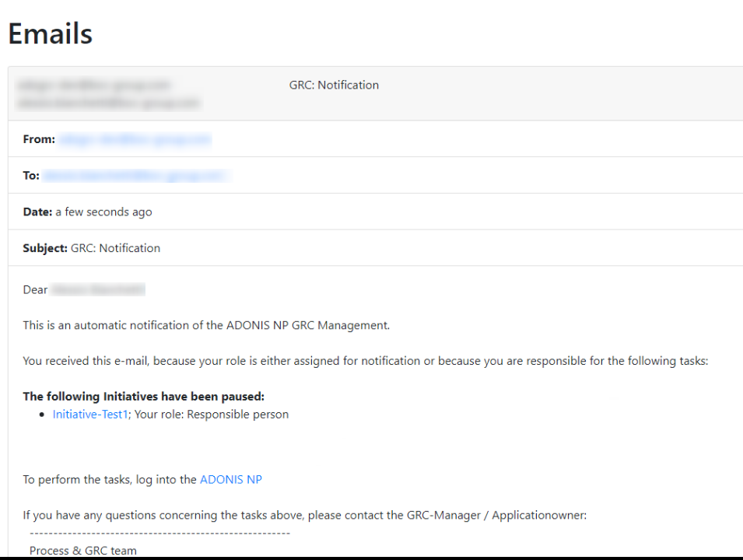Click the blurred sender address in From row
Screen dimensions: 743x560
[135, 140]
